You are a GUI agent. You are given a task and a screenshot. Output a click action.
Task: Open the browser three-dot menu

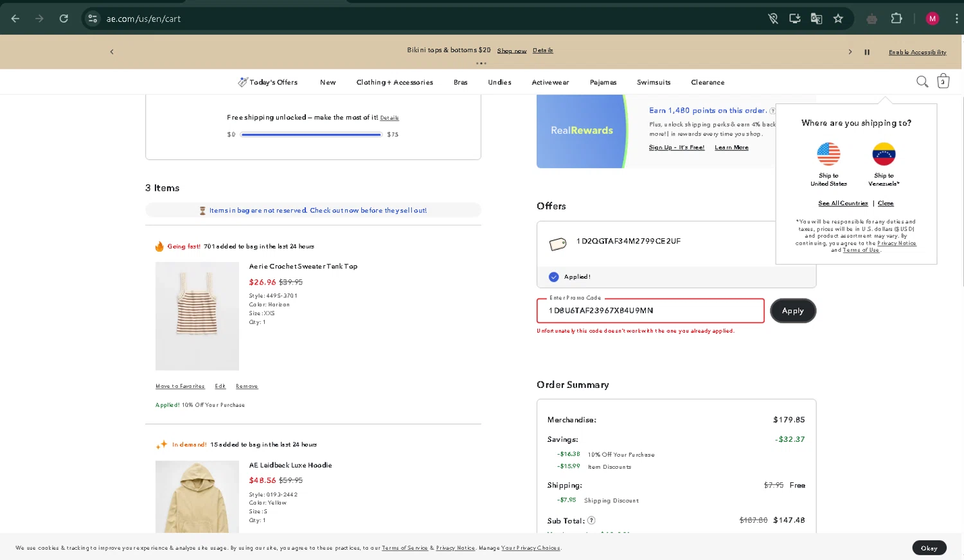coord(956,19)
